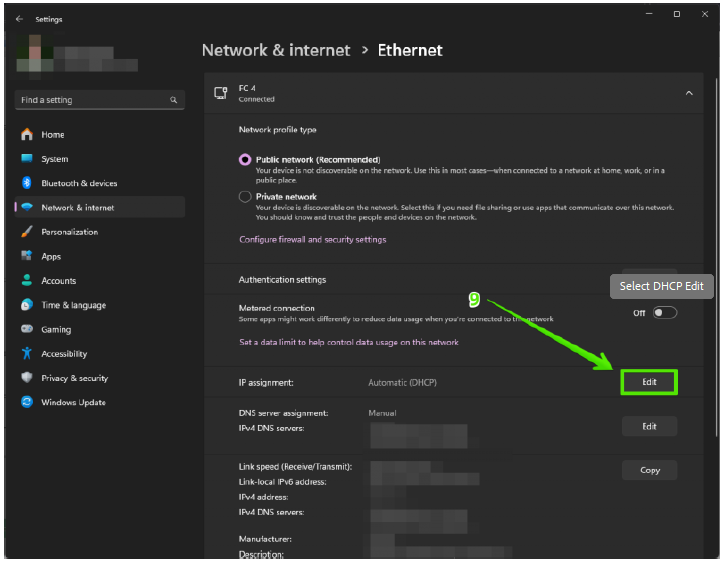Go to Privacy & security page
Viewport: 724px width, 563px height.
coord(74,378)
